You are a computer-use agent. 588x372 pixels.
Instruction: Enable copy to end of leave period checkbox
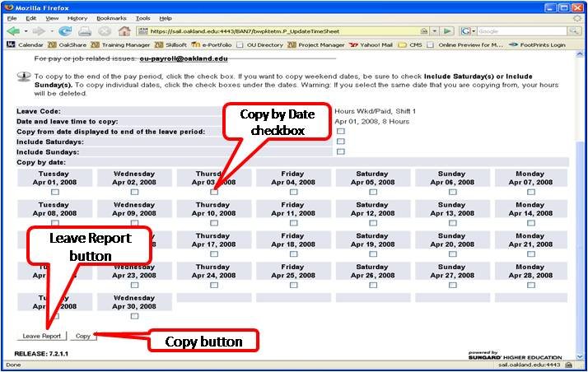(x=340, y=131)
